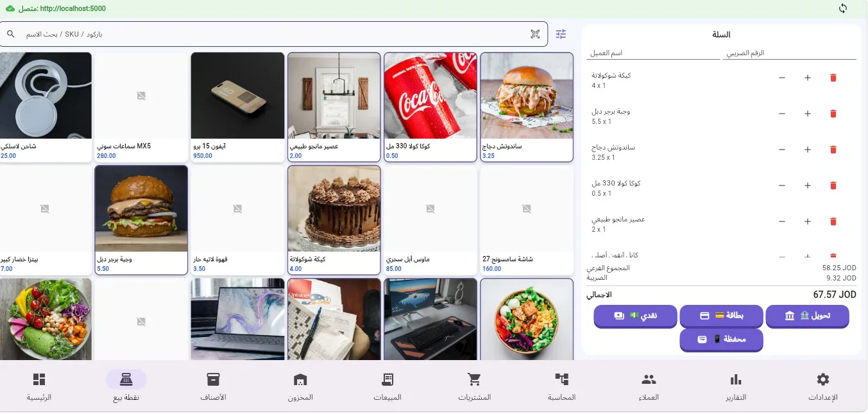Viewport: 868px width, 414px height.
Task: Open the product filter tuning icon
Action: [561, 34]
